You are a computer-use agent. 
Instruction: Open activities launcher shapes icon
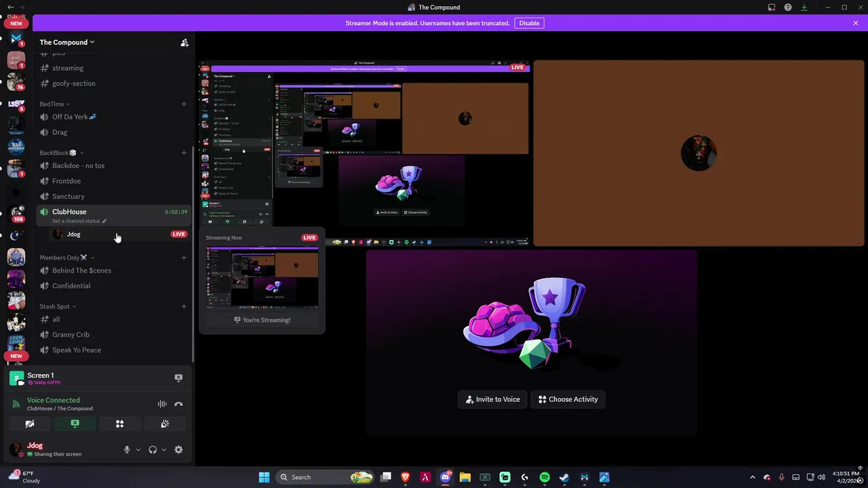(x=119, y=424)
